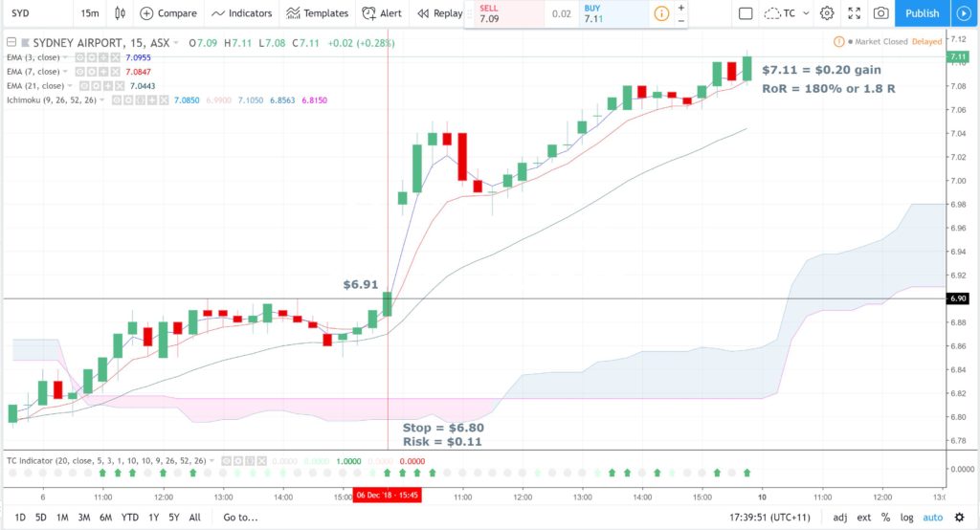Select the 1M time range

[x=62, y=517]
